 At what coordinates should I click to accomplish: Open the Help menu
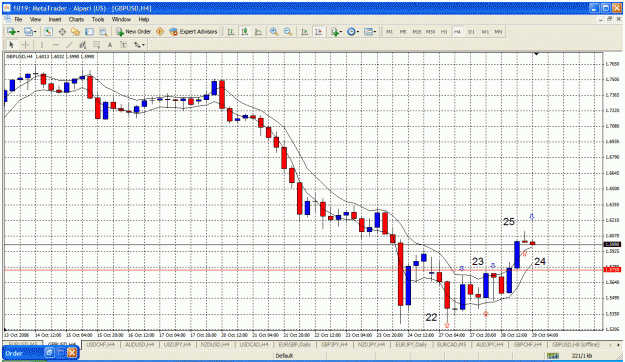pos(144,19)
